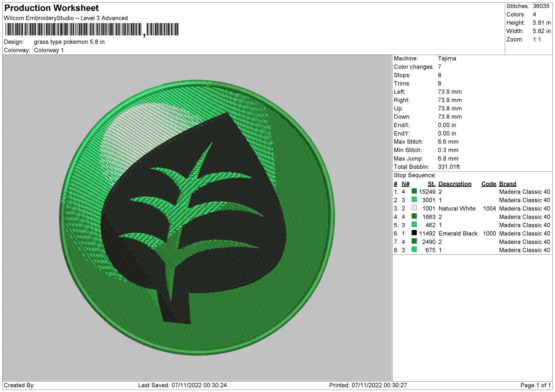Click the 'Production Worksheet' title
The width and height of the screenshot is (555, 392).
tap(51, 8)
